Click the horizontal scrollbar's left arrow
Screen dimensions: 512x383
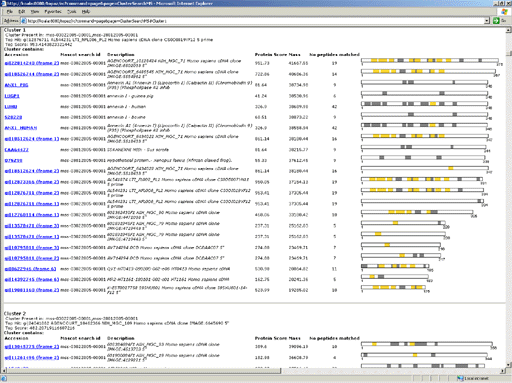point(4,370)
